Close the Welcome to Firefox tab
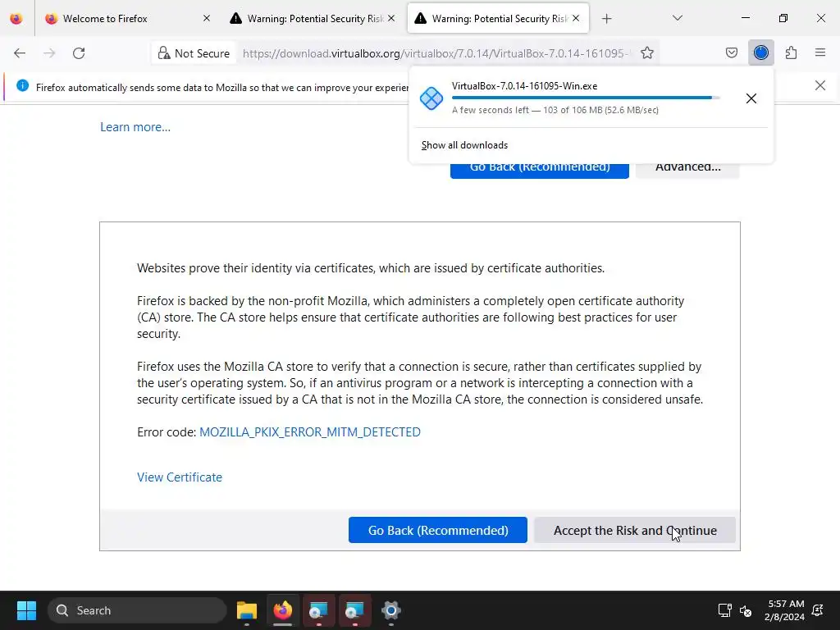 [207, 19]
